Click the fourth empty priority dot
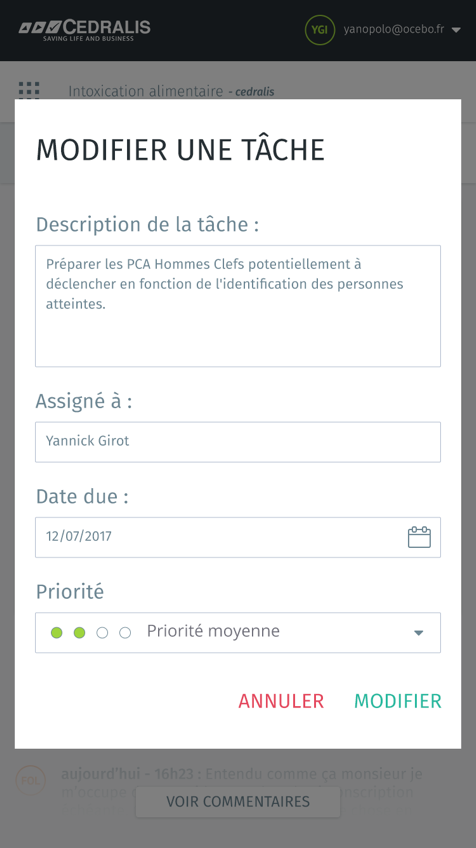The width and height of the screenshot is (476, 848). click(125, 632)
